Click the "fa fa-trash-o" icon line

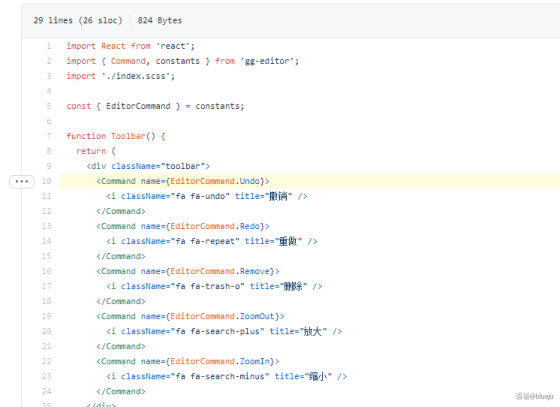[x=214, y=286]
